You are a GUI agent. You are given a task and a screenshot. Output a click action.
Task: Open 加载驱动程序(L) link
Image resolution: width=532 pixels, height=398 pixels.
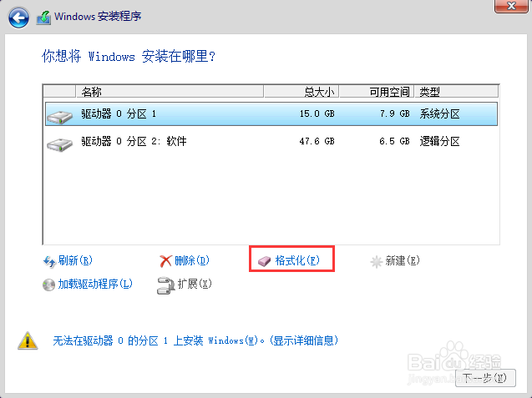[95, 284]
